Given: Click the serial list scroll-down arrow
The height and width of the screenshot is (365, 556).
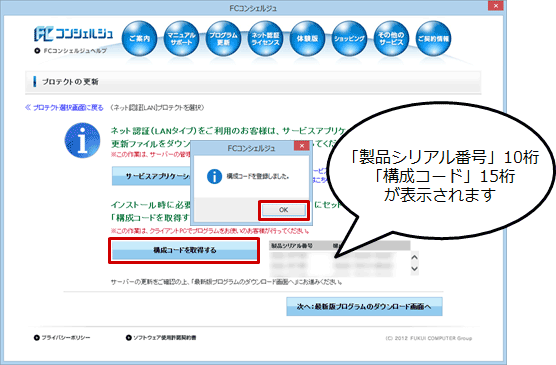Looking at the screenshot, I should [x=415, y=269].
